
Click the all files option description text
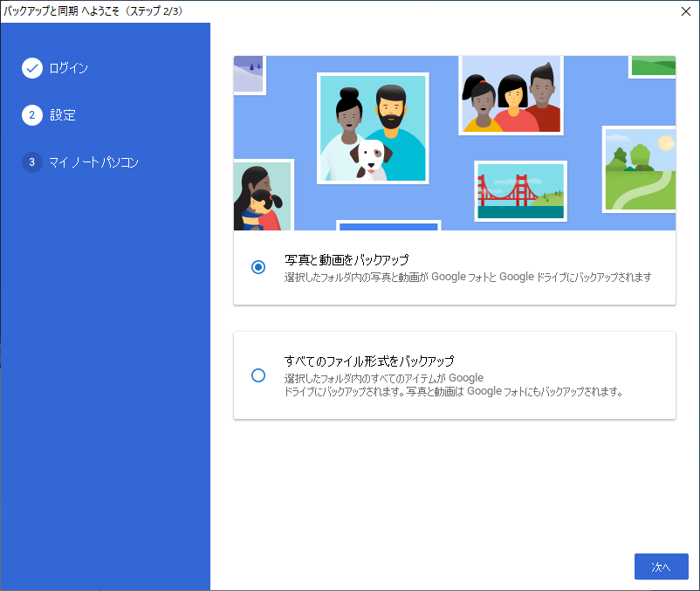pyautogui.click(x=454, y=385)
